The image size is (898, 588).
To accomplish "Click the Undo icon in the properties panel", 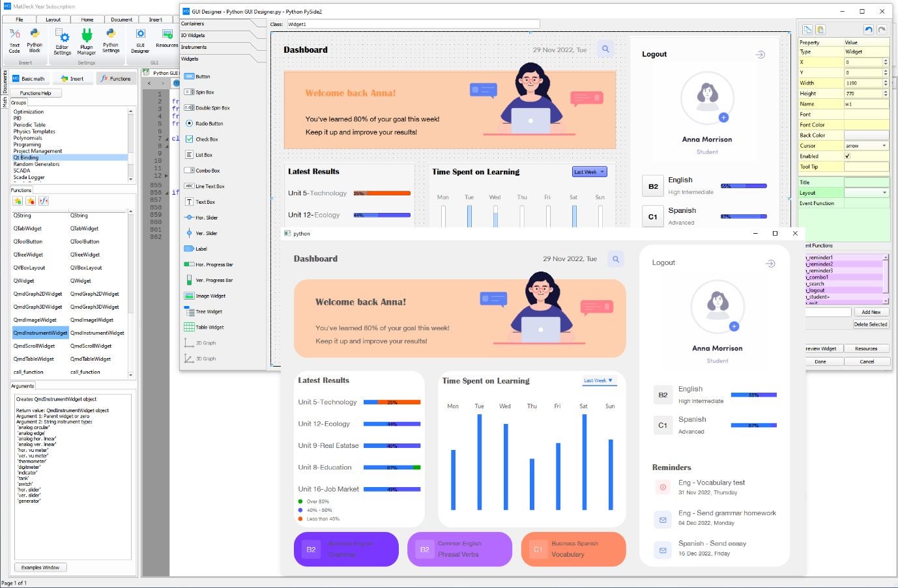I will click(x=869, y=29).
